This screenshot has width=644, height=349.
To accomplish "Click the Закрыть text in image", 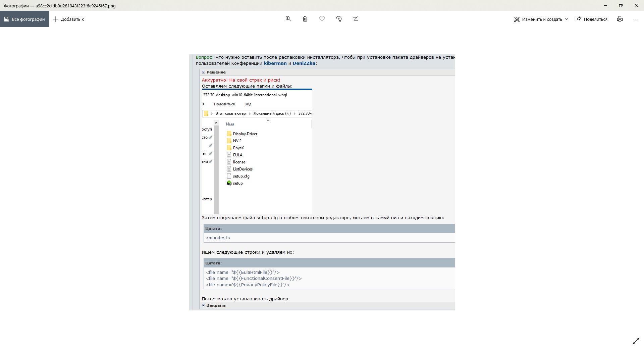I will pyautogui.click(x=216, y=305).
